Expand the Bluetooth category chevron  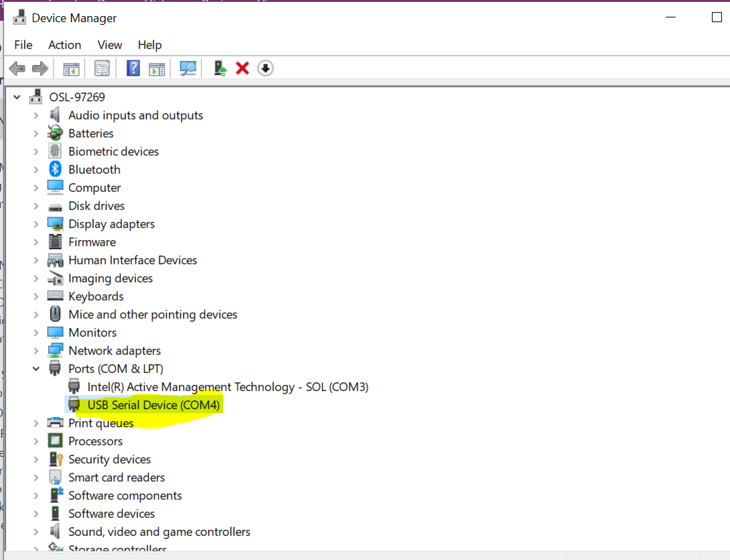36,169
